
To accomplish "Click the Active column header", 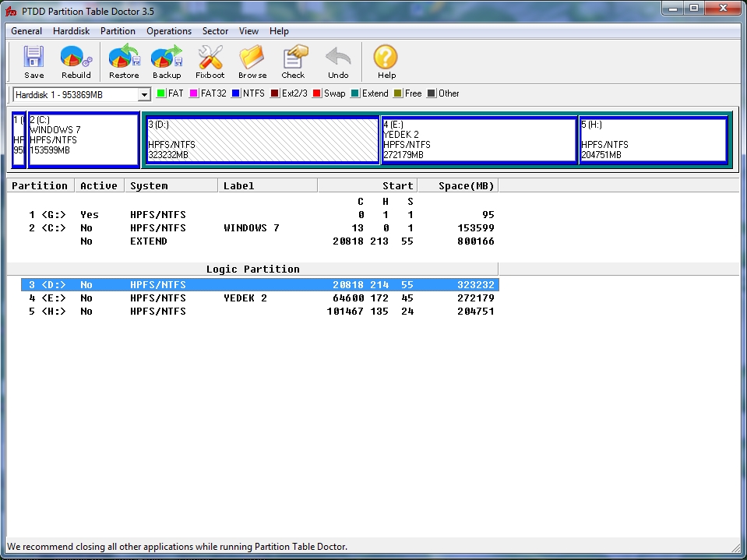I will 99,185.
